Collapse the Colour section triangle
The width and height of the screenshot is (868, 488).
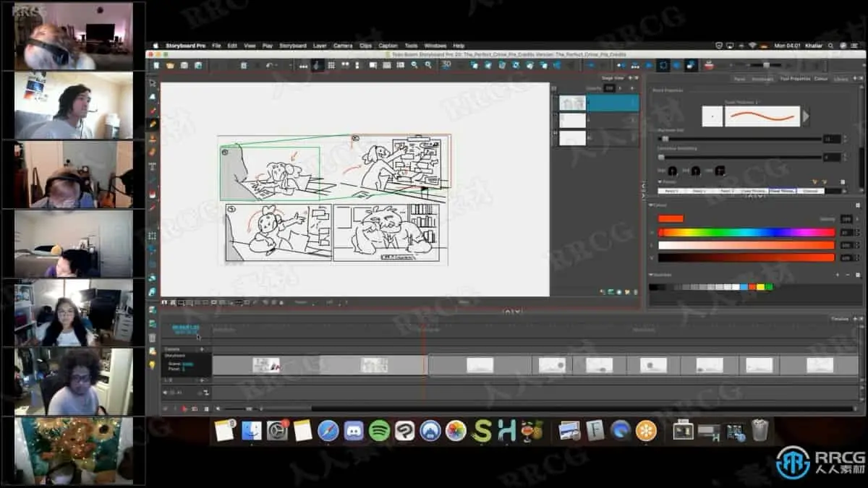651,206
